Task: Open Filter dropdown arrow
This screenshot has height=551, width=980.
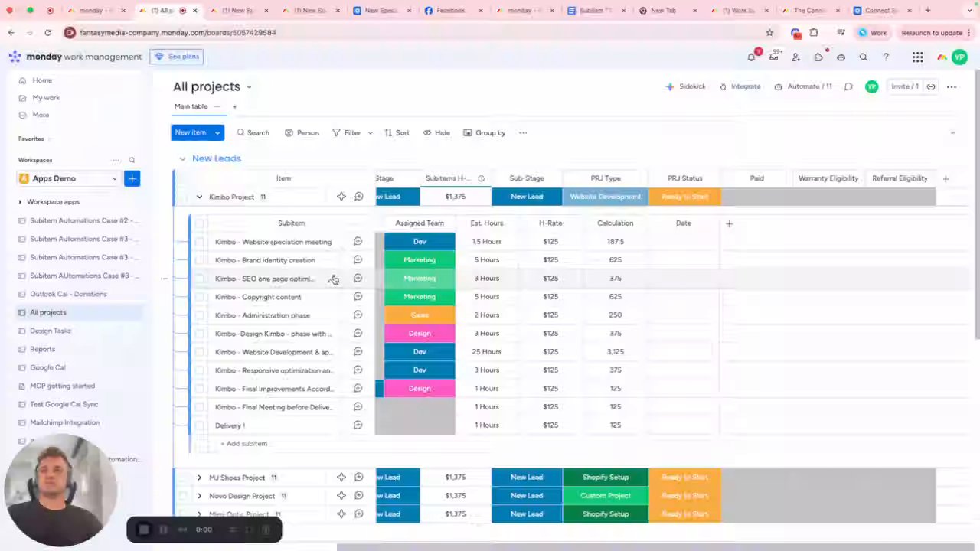Action: 371,133
